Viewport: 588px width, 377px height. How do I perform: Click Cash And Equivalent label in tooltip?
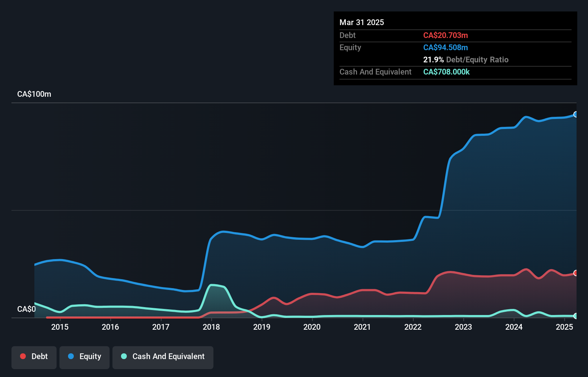375,72
